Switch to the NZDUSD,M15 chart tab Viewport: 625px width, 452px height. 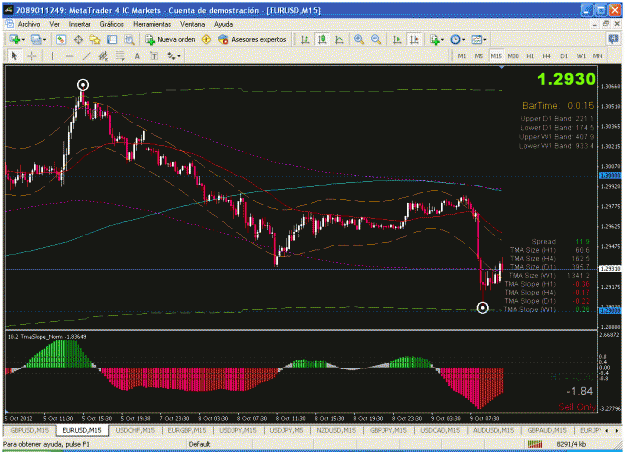point(336,430)
